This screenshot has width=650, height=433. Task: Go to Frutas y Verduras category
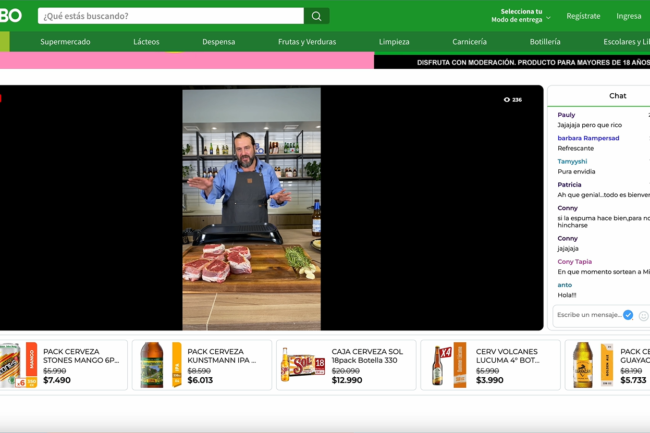[x=308, y=42]
